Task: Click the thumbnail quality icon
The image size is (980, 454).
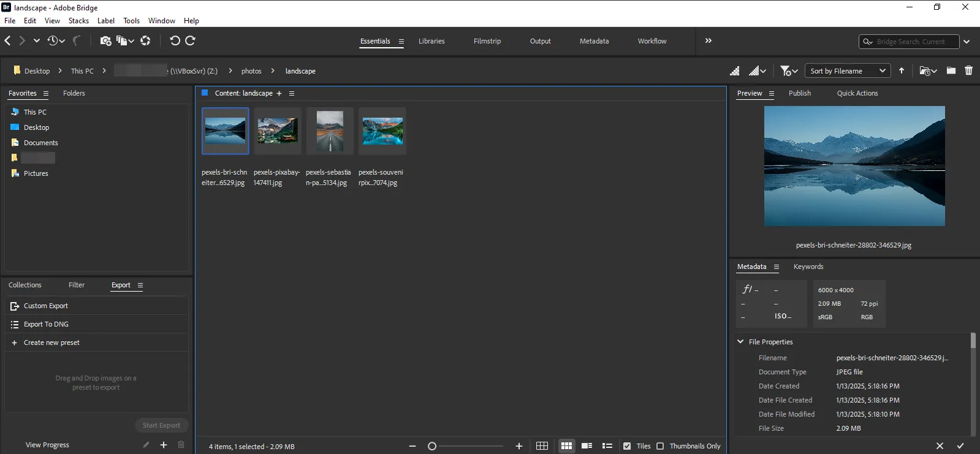Action: (x=734, y=71)
